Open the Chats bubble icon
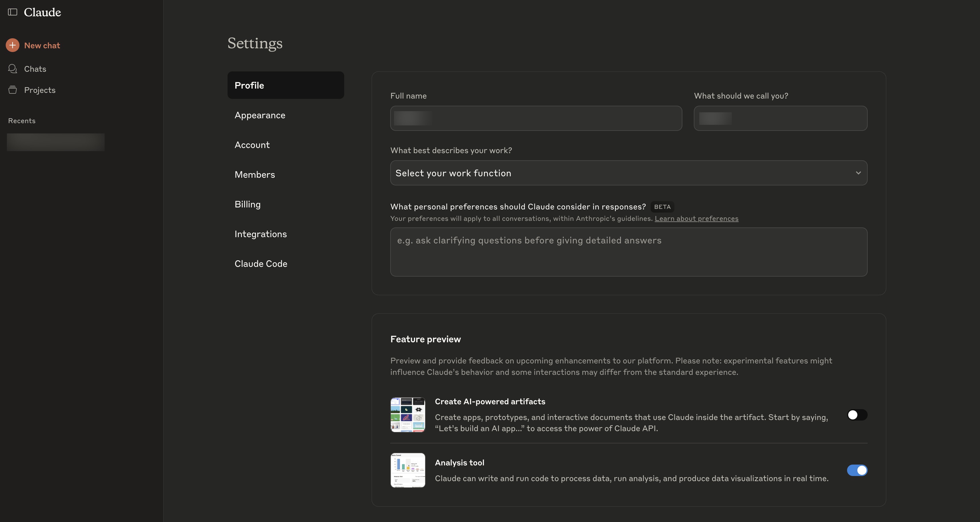980x522 pixels. [13, 69]
